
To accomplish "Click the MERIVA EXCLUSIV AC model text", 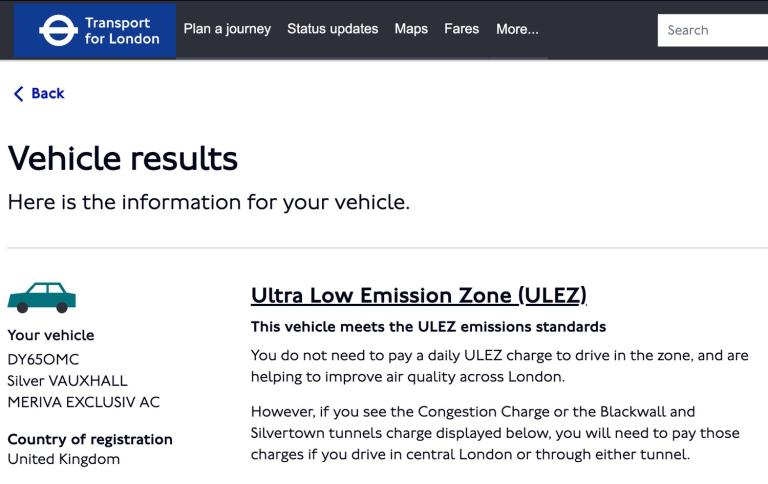I will point(83,402).
